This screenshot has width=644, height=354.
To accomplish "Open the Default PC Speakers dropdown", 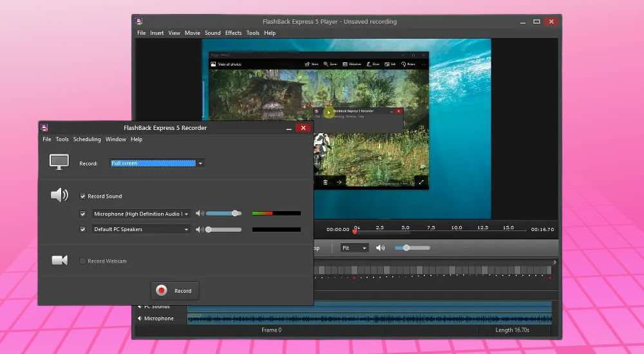I will click(141, 229).
